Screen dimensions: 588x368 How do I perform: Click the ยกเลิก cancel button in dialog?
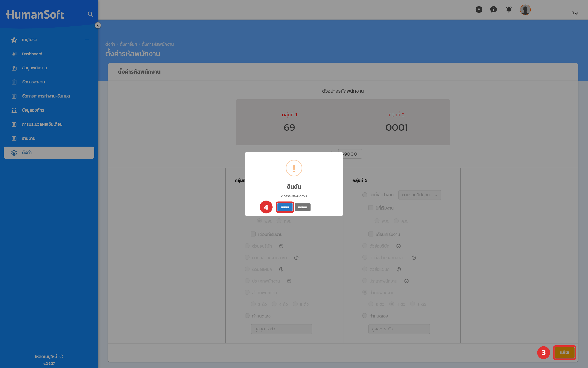[303, 207]
